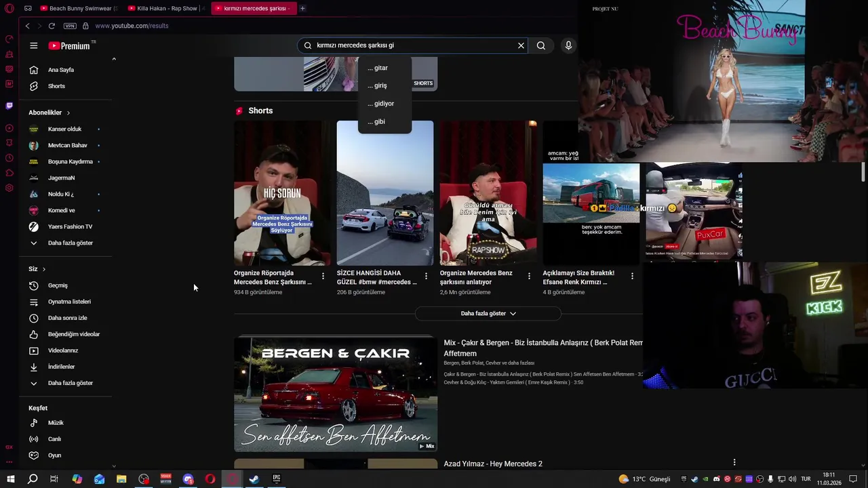Click the magnifier search button
Screen dimensions: 868x488
coord(540,45)
